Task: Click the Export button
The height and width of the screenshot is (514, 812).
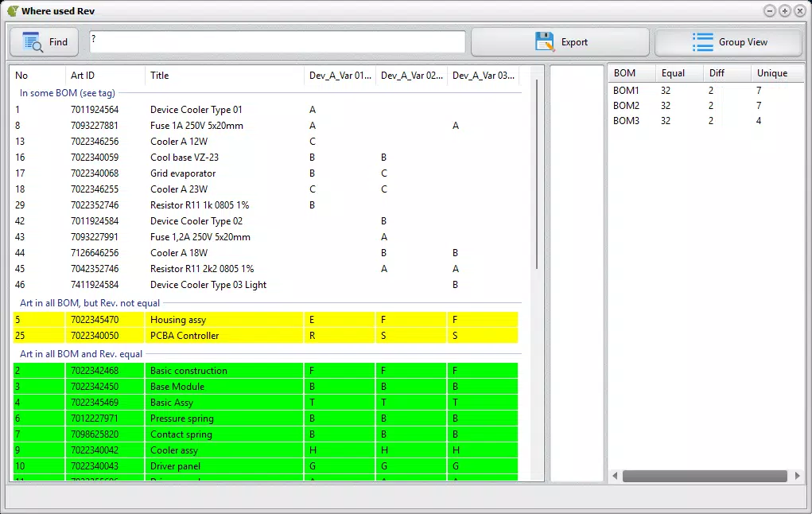Action: point(560,42)
